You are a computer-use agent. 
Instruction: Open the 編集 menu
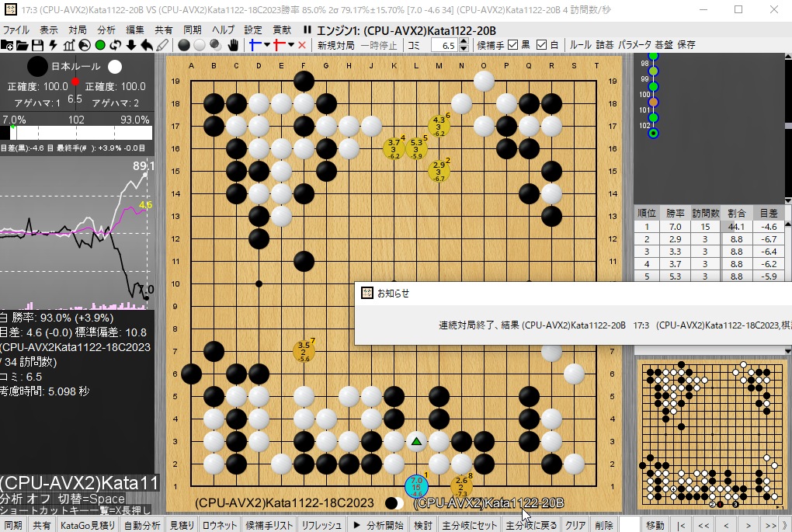(x=135, y=30)
